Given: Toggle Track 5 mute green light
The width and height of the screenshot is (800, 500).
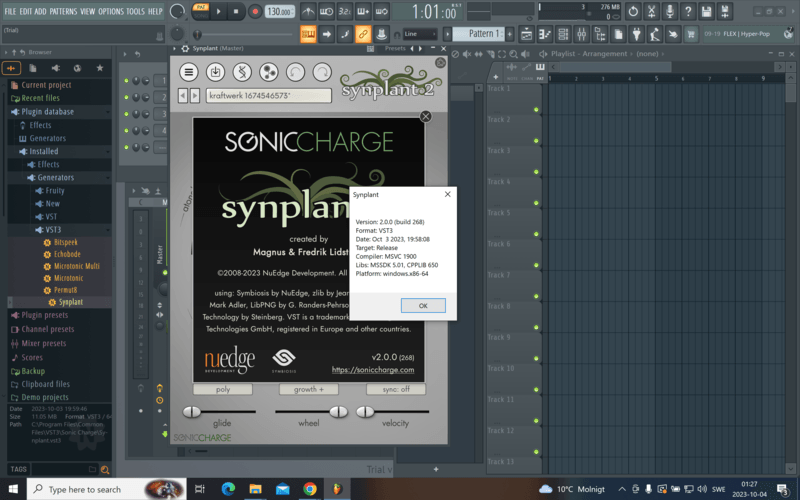Looking at the screenshot, I should point(536,234).
